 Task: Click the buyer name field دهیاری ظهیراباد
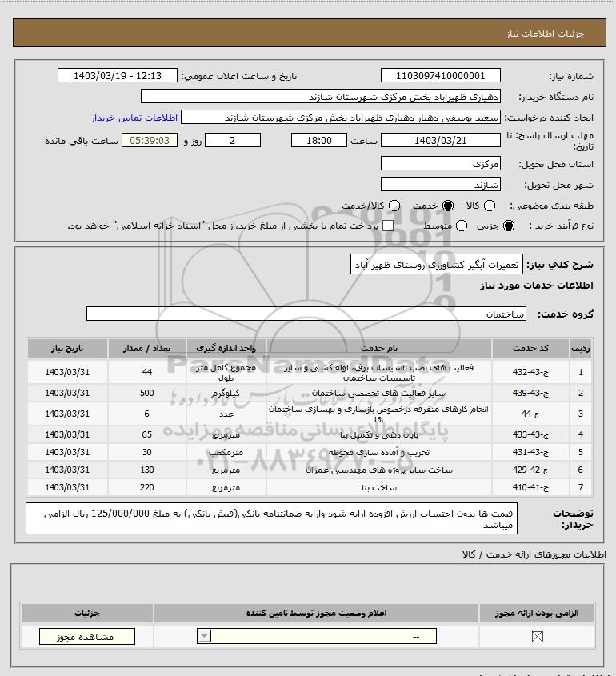coord(321,97)
